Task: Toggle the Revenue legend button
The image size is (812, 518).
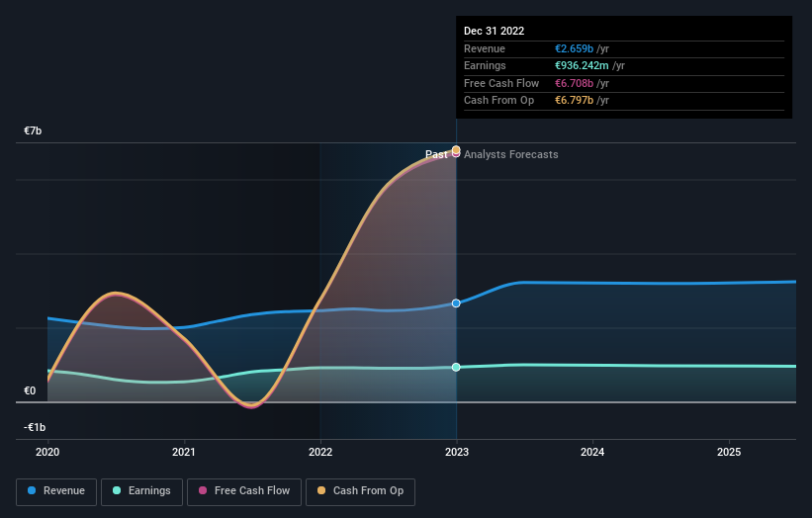Action: pos(56,491)
